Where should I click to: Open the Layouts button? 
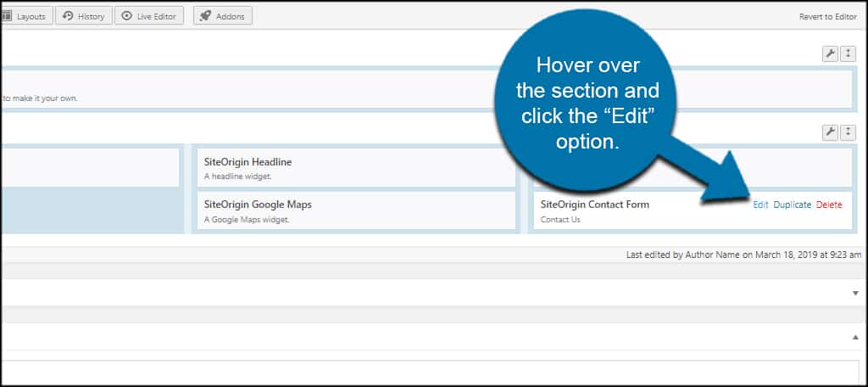coord(26,16)
